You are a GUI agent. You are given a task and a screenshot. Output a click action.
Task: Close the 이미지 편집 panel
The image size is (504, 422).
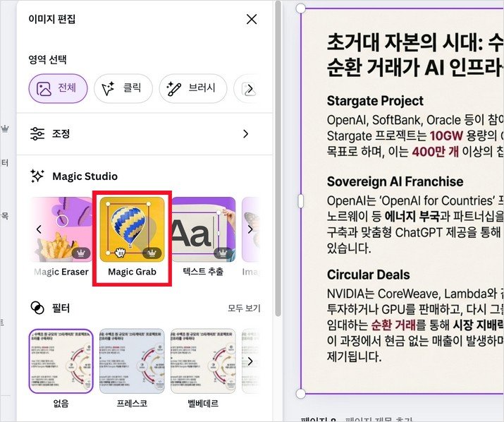252,19
